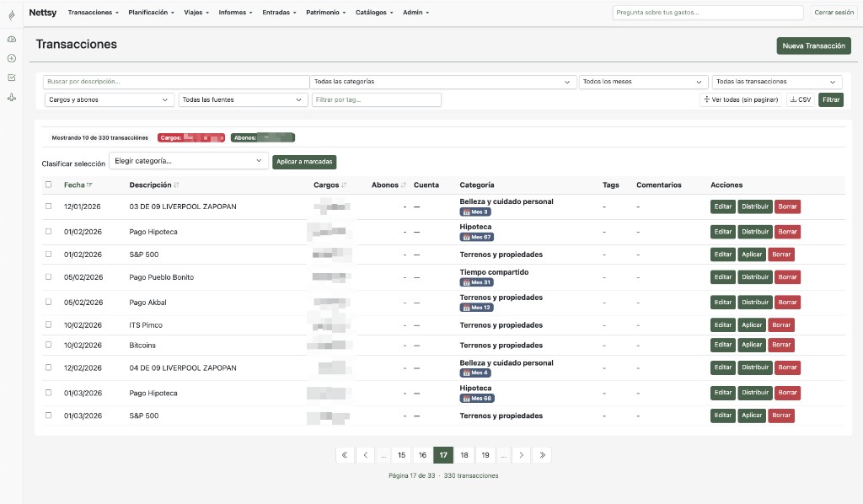Check the Pago Pueblo Bonito row
The image size is (863, 504).
coord(48,276)
